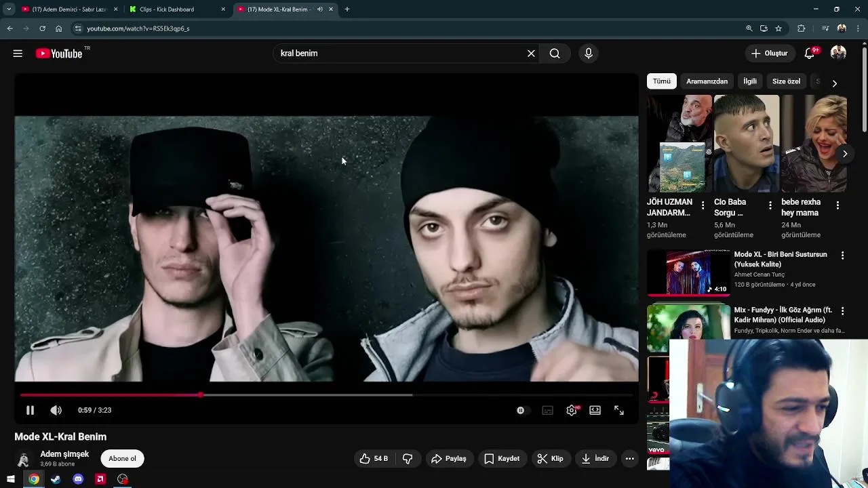868x488 pixels.
Task: Select the Size özel filter chip
Action: (786, 81)
